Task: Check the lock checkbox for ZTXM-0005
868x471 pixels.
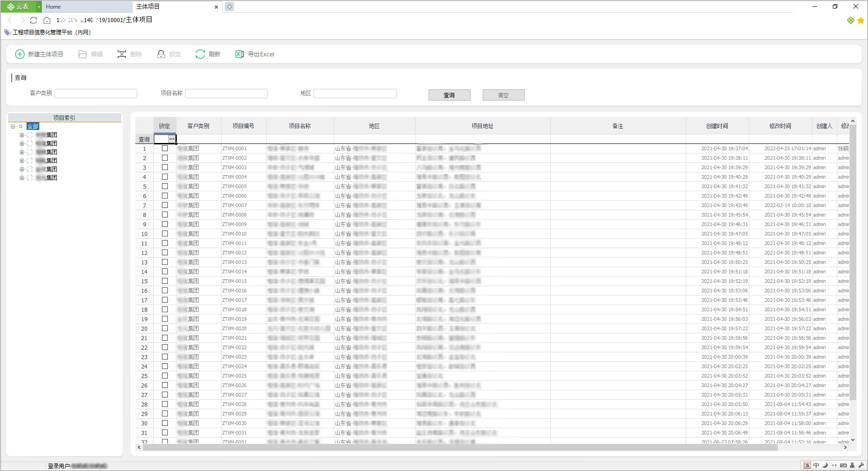Action: 165,186
